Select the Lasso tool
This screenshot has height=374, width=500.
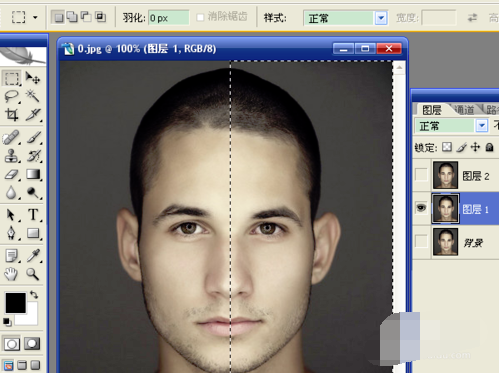[x=12, y=96]
